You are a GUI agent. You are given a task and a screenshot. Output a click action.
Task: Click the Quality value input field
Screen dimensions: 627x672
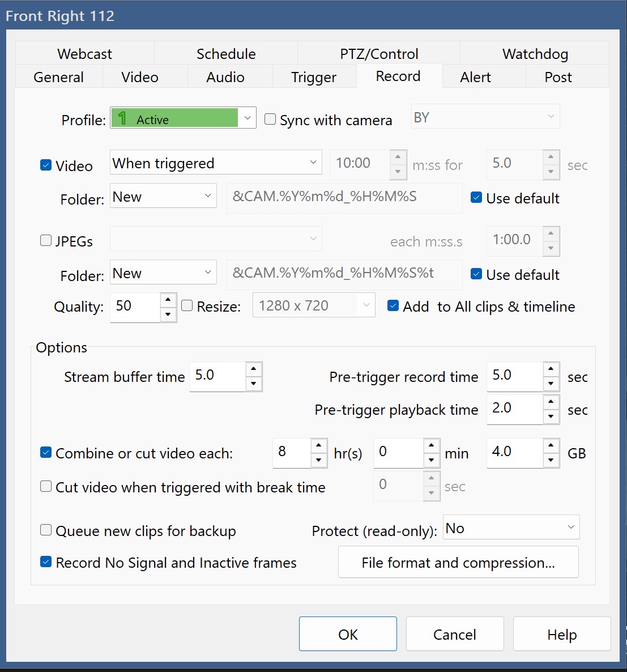135,307
